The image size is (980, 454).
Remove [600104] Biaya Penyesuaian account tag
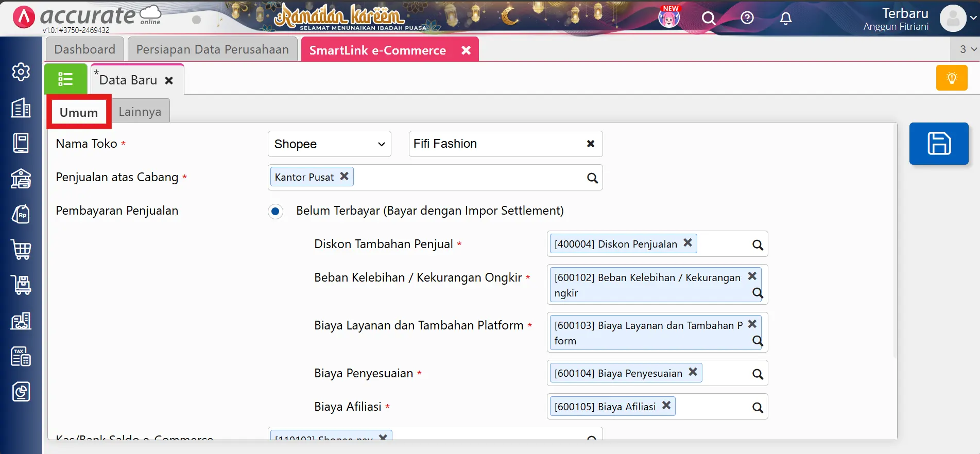tap(693, 372)
